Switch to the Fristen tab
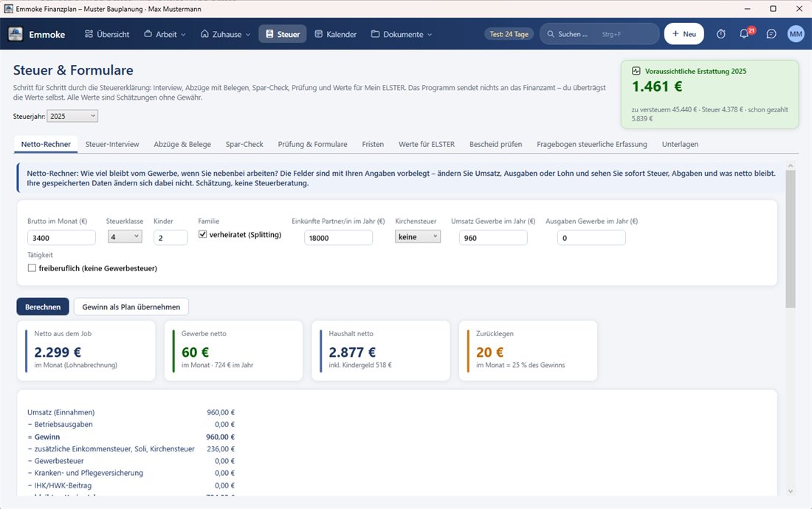This screenshot has width=812, height=509. pyautogui.click(x=373, y=144)
